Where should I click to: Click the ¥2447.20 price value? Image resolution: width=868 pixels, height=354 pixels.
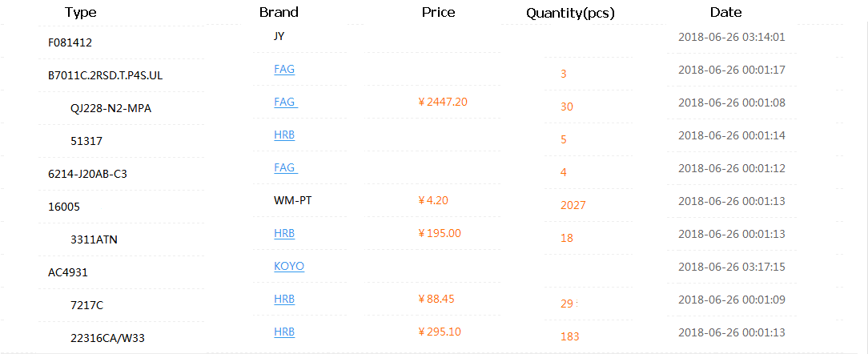click(443, 102)
